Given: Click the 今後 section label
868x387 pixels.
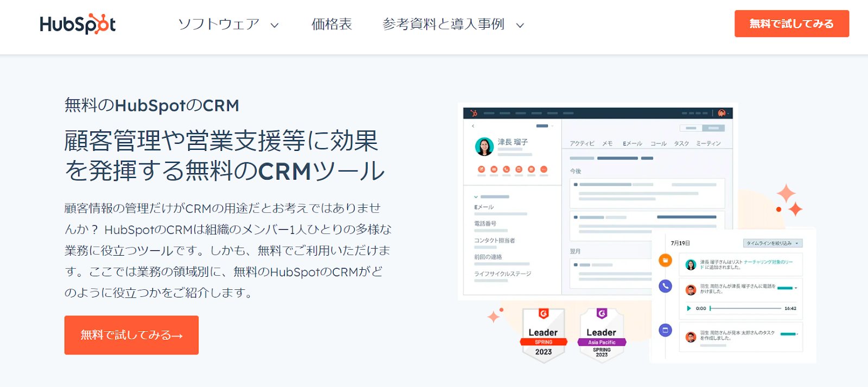Looking at the screenshot, I should pos(576,172).
